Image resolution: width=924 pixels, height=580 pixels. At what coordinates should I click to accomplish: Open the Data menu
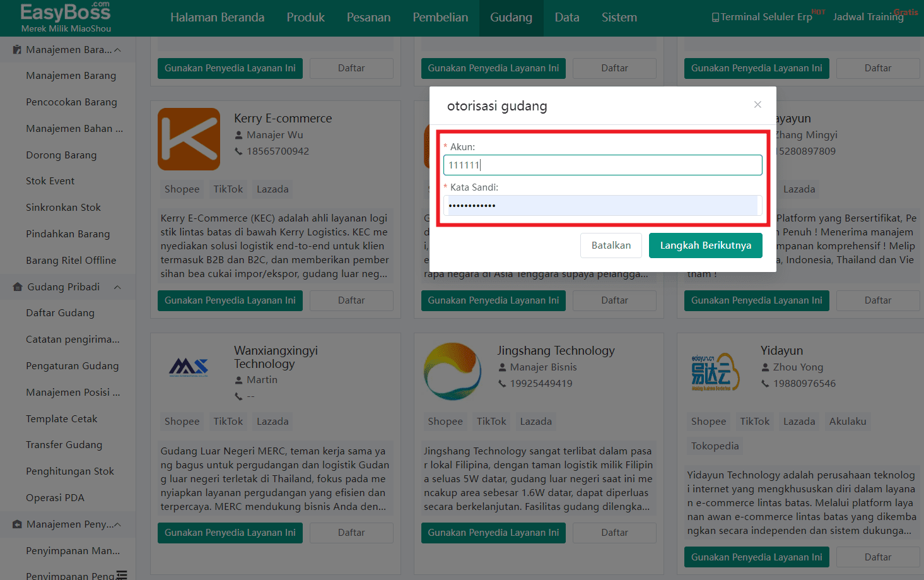click(567, 18)
